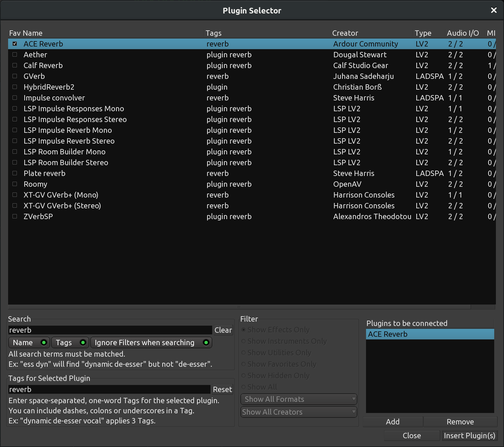Screen dimensions: 504x447
Task: Click the reverb search input field
Action: tap(110, 330)
